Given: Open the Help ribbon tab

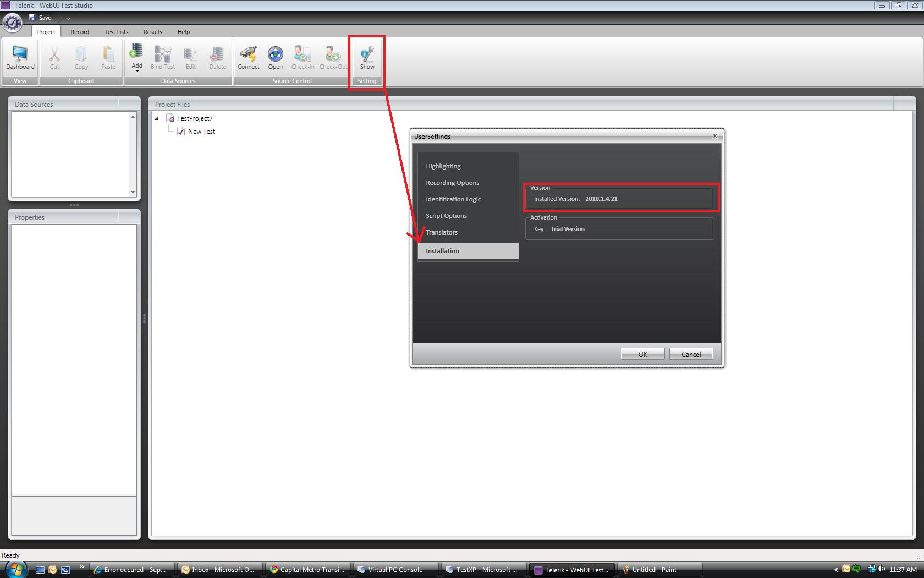Looking at the screenshot, I should pos(184,32).
